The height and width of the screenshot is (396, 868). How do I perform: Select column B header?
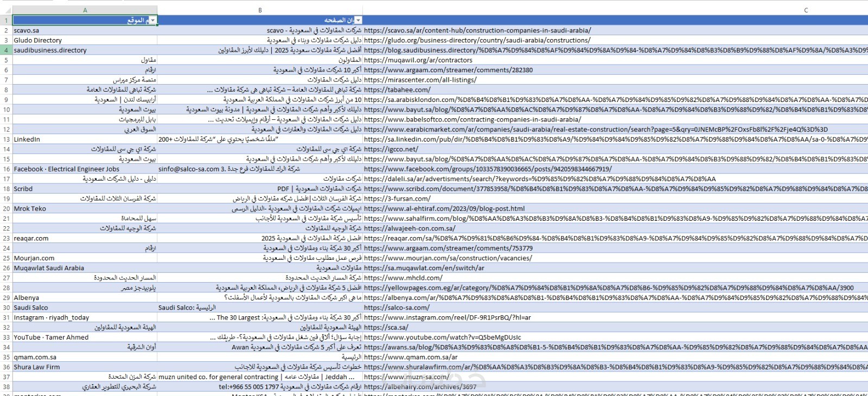point(260,10)
